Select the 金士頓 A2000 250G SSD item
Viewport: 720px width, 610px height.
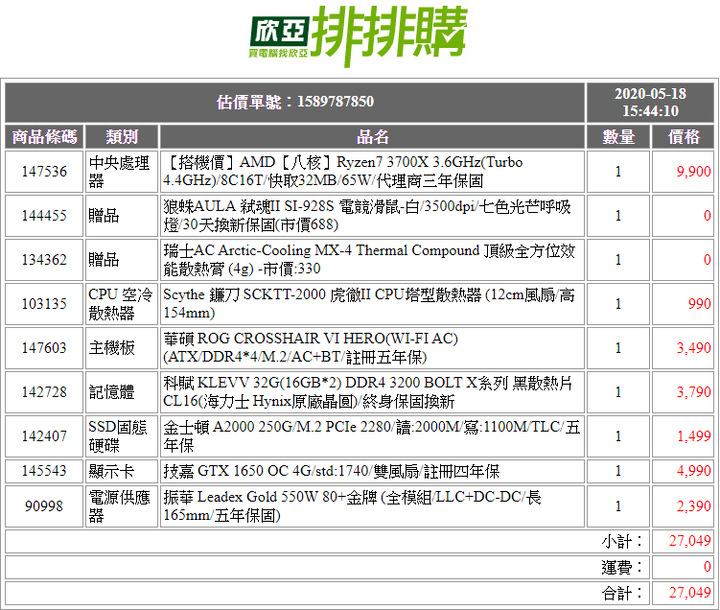(372, 436)
